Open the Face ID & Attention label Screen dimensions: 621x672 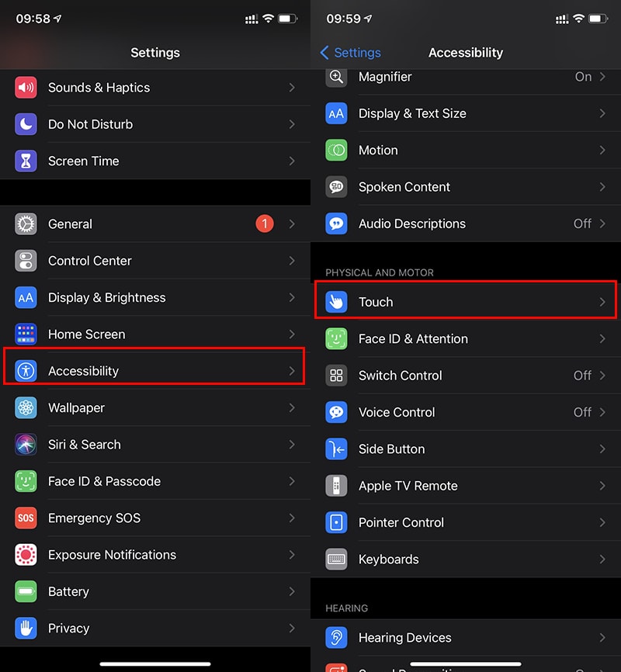coord(414,339)
